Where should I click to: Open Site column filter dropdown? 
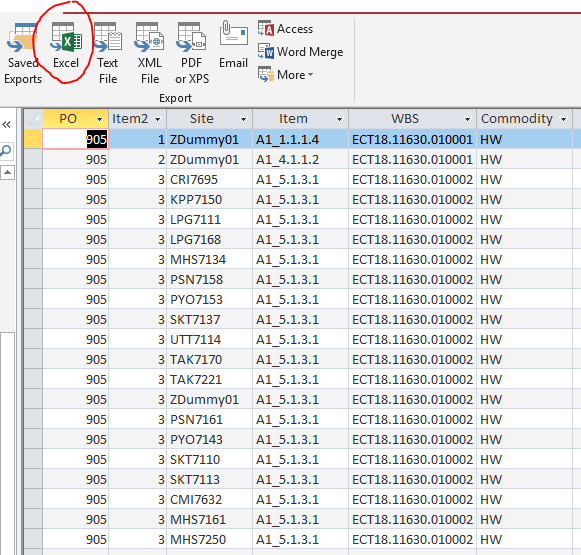coord(243,119)
